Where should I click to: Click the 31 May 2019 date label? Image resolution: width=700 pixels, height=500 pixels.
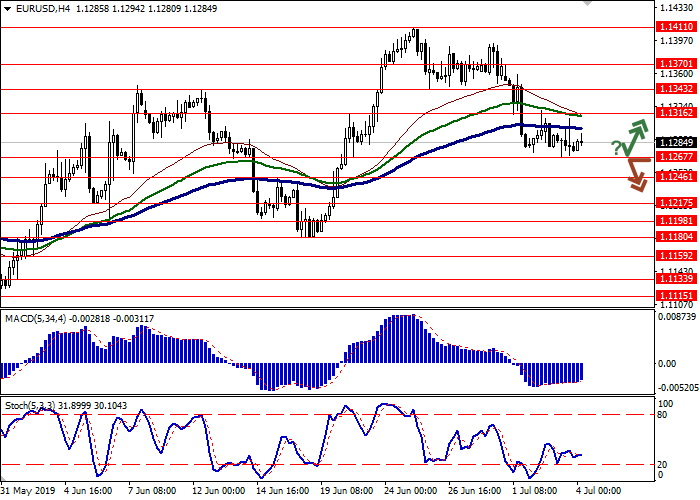point(28,490)
